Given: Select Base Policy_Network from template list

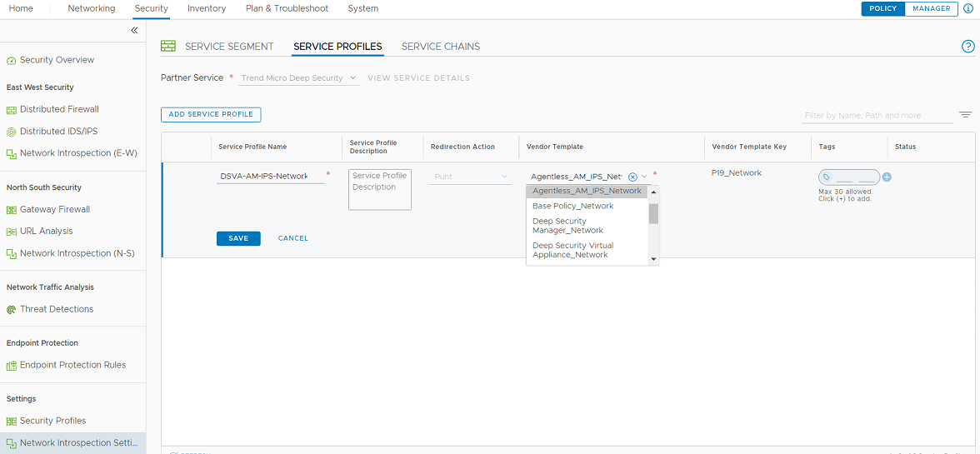Looking at the screenshot, I should [572, 206].
